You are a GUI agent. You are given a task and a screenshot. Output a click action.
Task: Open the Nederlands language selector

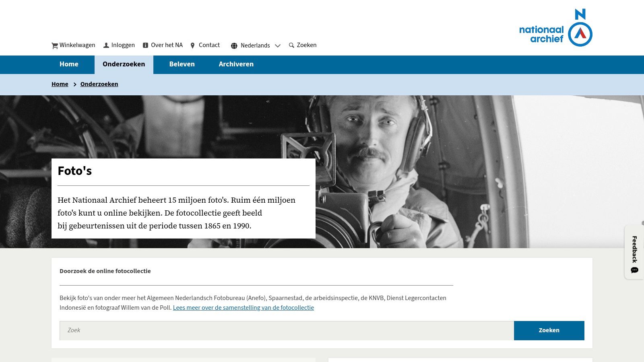click(x=256, y=45)
